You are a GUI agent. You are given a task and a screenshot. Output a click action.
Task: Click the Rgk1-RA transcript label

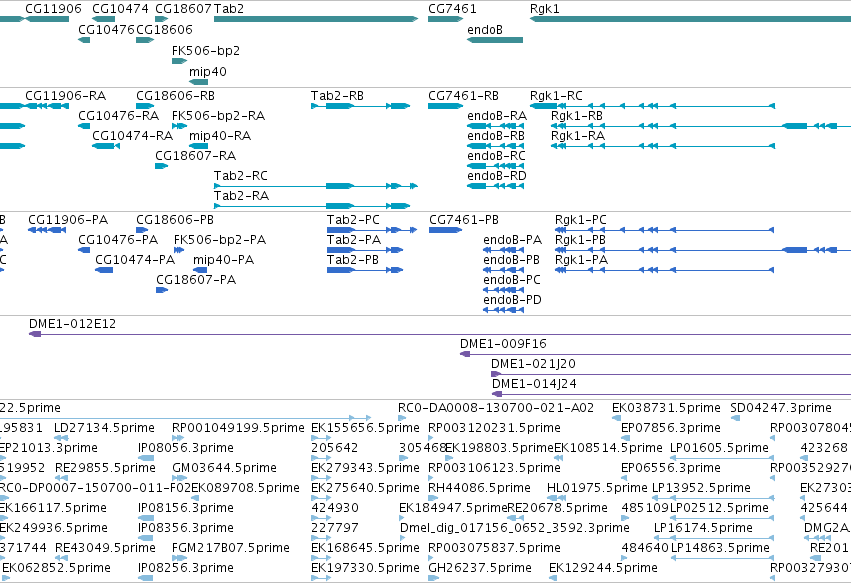(x=577, y=136)
